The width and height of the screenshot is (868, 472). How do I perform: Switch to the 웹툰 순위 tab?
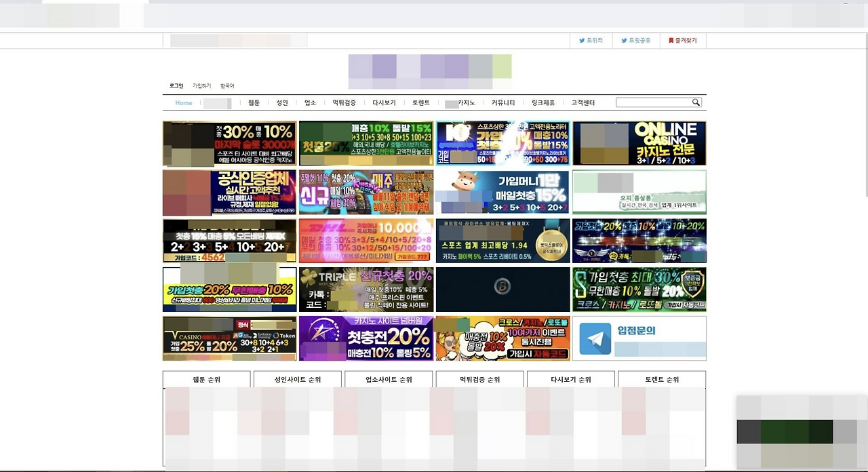[x=207, y=380]
